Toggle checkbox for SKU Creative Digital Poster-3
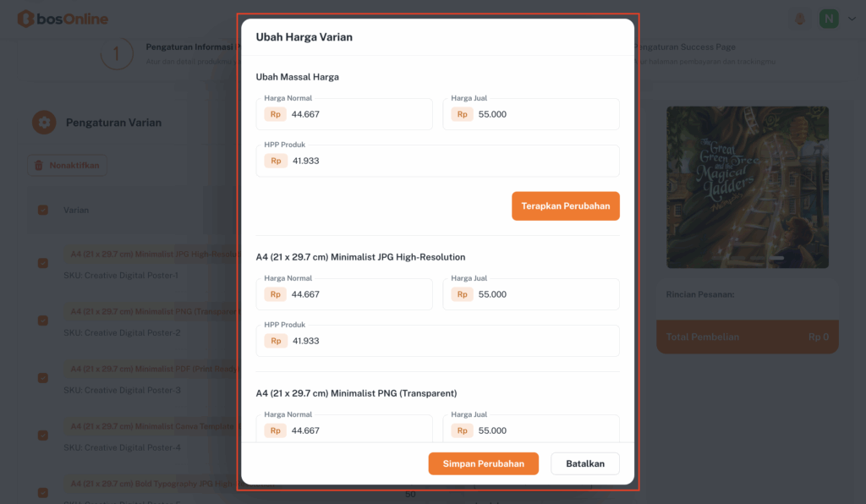 point(43,378)
